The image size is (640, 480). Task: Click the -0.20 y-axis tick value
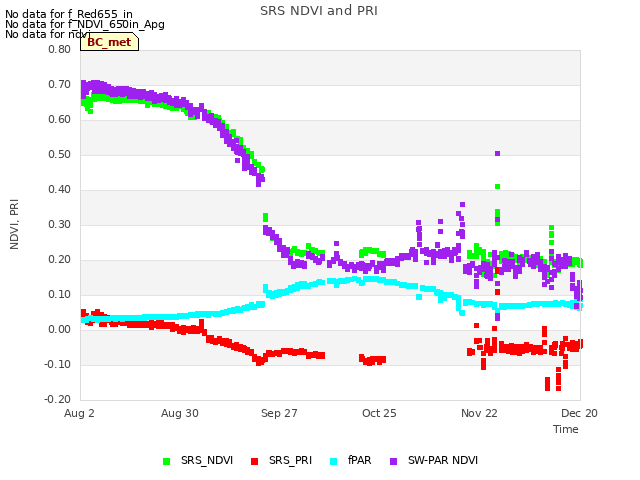click(58, 400)
